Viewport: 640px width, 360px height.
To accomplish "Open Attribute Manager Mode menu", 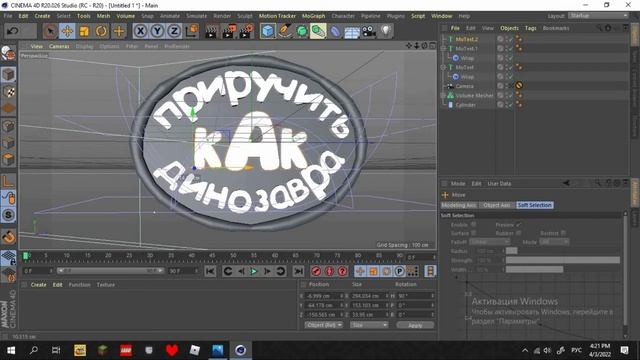I will coord(458,184).
